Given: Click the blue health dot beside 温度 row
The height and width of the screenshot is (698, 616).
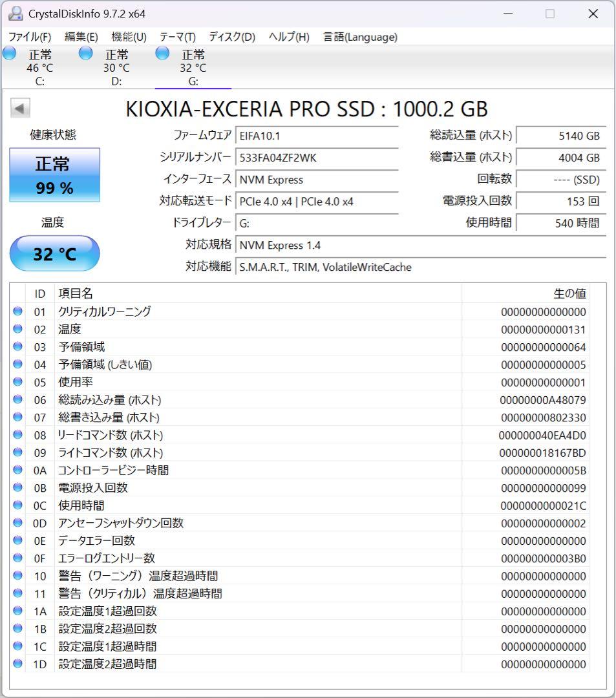Looking at the screenshot, I should pyautogui.click(x=17, y=329).
